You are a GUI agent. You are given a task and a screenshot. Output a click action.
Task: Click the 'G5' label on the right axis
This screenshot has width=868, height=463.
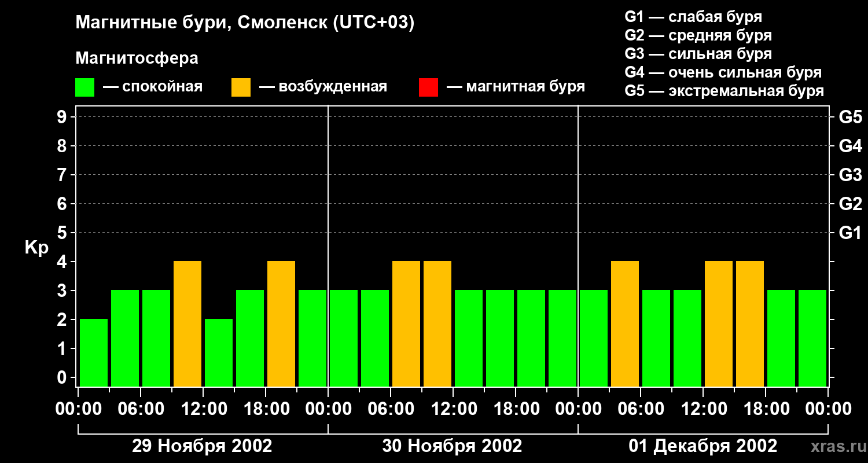tap(850, 117)
